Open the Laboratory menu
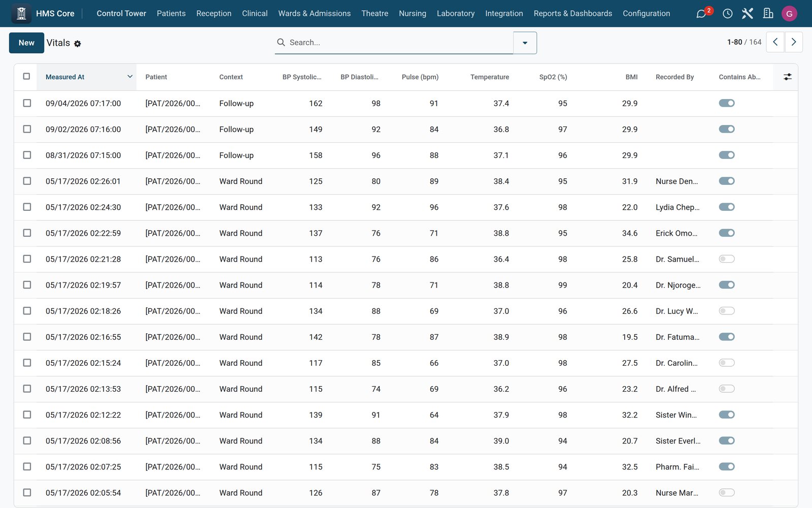The height and width of the screenshot is (508, 812). (456, 14)
